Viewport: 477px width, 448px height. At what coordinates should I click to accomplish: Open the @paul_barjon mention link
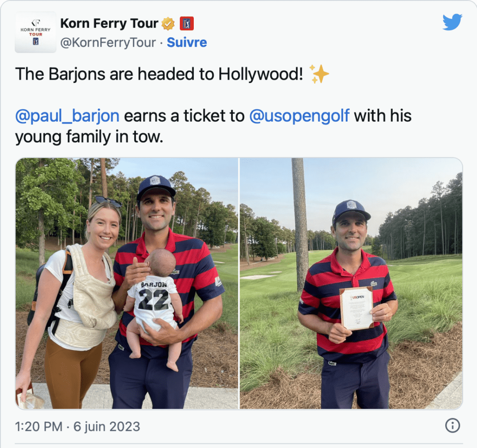pyautogui.click(x=67, y=116)
